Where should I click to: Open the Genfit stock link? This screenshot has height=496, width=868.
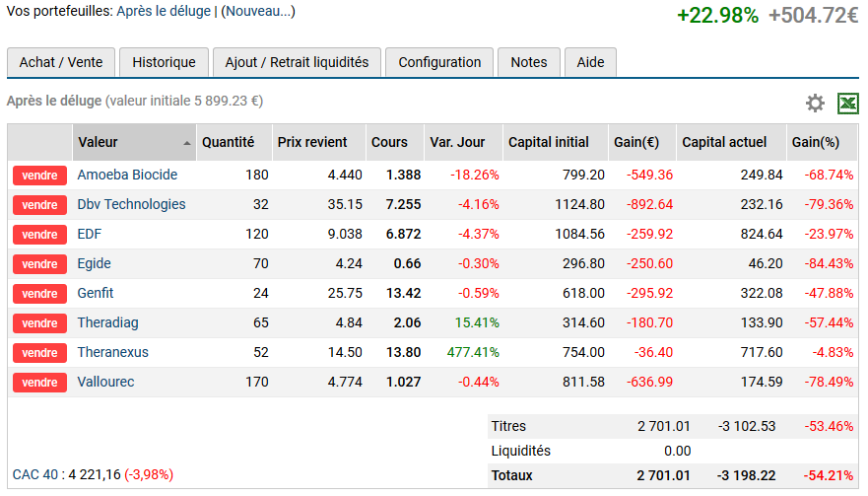point(96,293)
